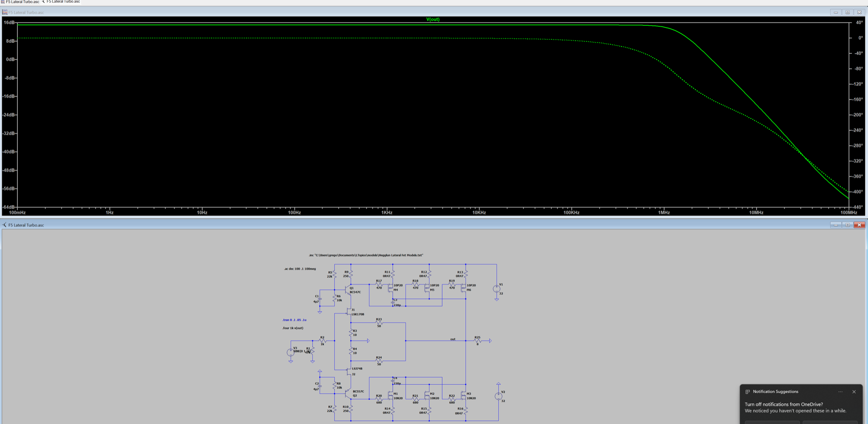Click the -200° label on phase axis
868x424 pixels.
pos(858,115)
